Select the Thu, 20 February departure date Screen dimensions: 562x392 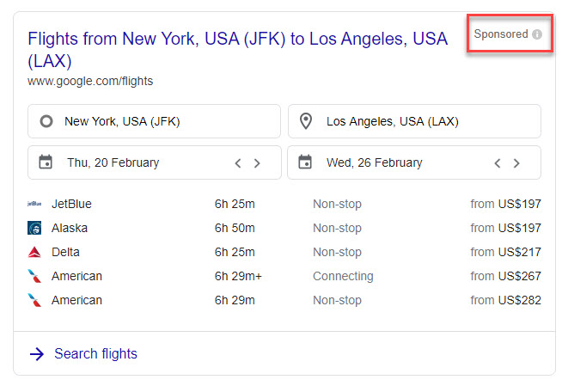tap(113, 162)
